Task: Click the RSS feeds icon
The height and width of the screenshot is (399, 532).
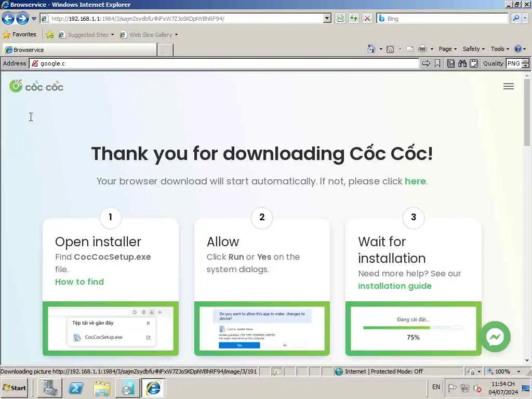Action: (390, 49)
